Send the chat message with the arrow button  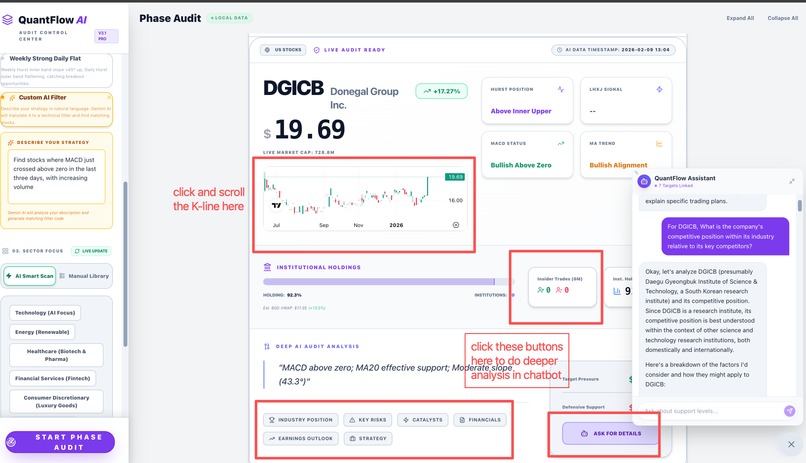(x=790, y=411)
